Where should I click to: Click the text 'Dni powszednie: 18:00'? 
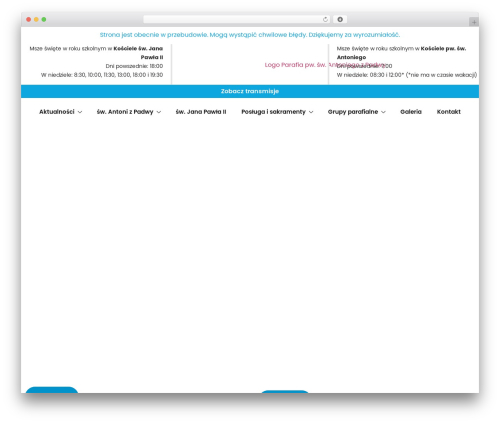(134, 66)
